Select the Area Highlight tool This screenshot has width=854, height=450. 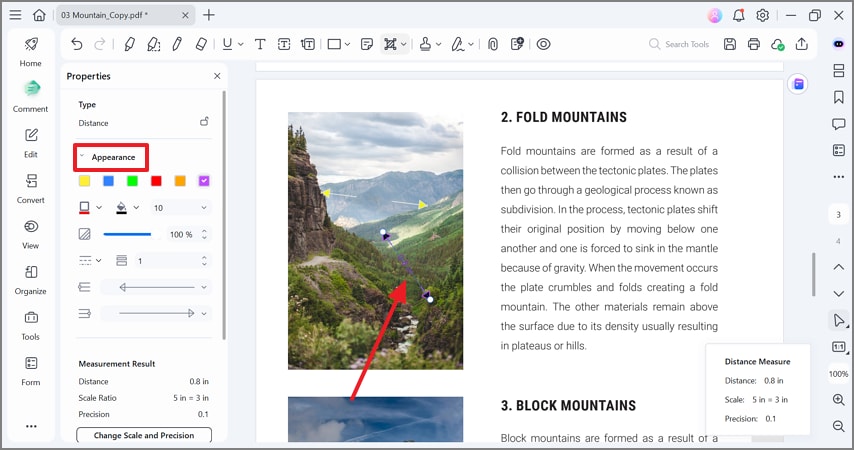(154, 44)
